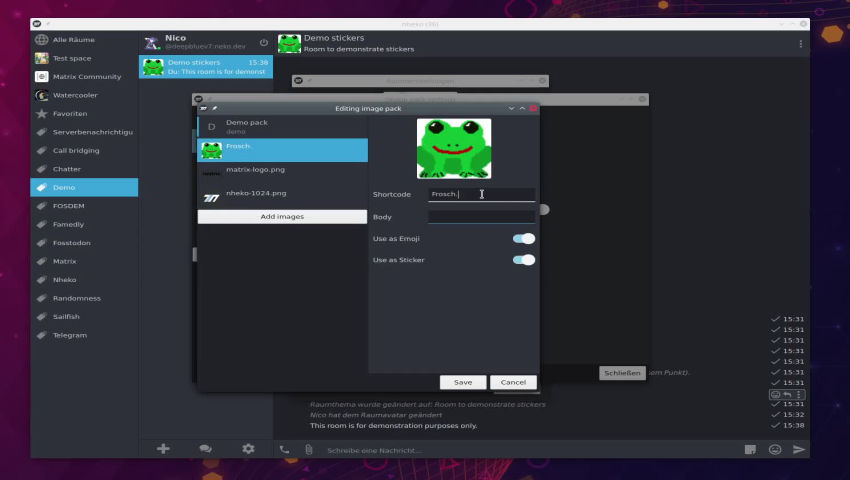
Task: Toggle the Use as Emoji switch
Action: 523,239
